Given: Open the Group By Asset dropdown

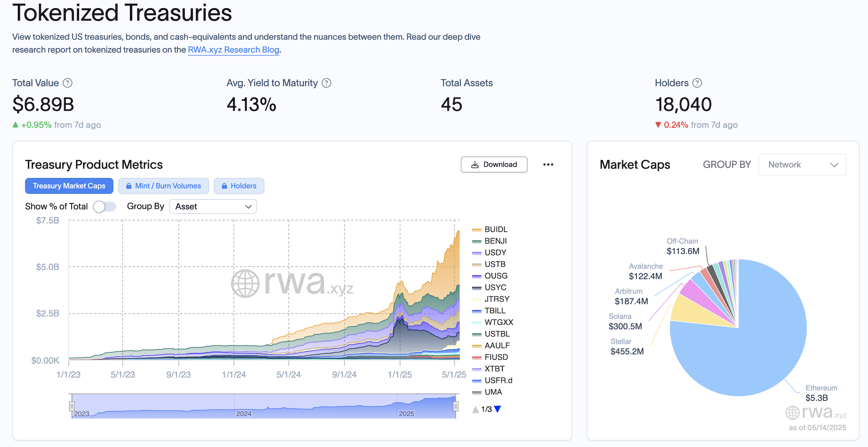Looking at the screenshot, I should tap(213, 206).
